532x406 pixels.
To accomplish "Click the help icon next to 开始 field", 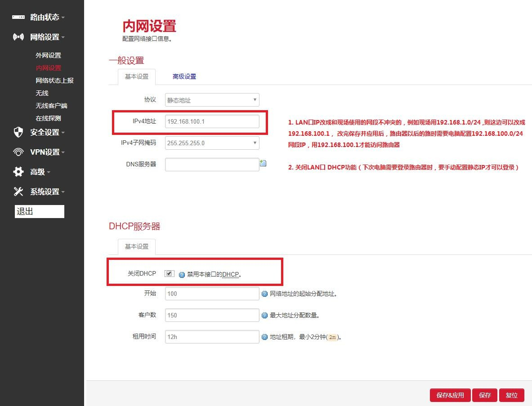I will point(265,294).
